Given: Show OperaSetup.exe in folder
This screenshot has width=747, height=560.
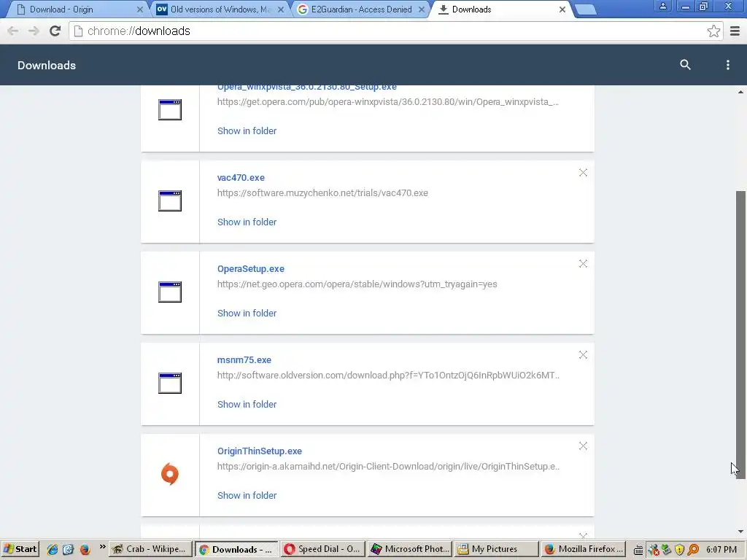Looking at the screenshot, I should [247, 313].
